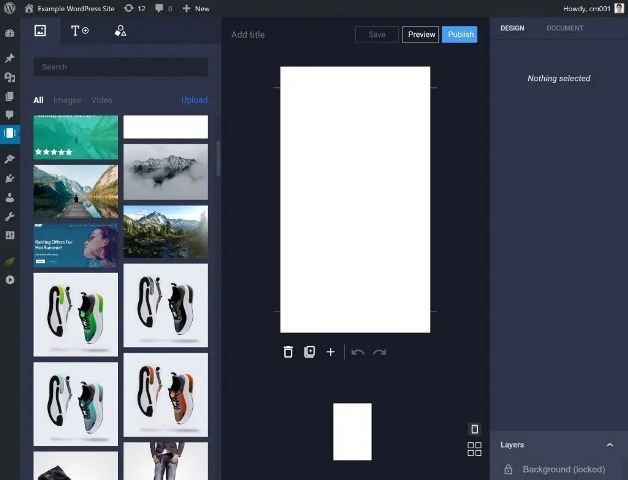The width and height of the screenshot is (628, 480).
Task: Collapse the admin menu with play icon
Action: (x=10, y=280)
